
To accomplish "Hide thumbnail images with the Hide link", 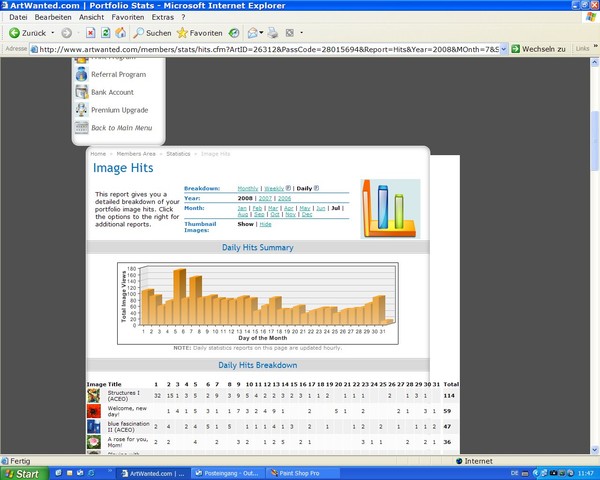I will pos(265,224).
